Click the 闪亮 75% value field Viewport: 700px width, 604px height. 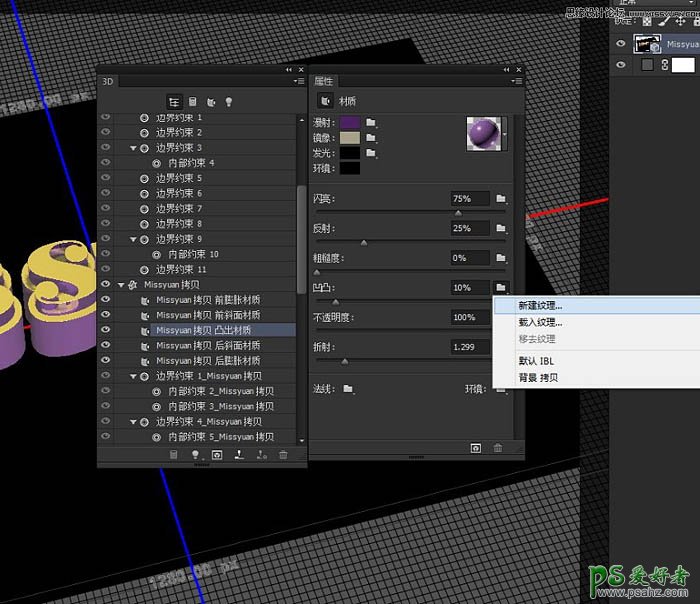point(470,198)
